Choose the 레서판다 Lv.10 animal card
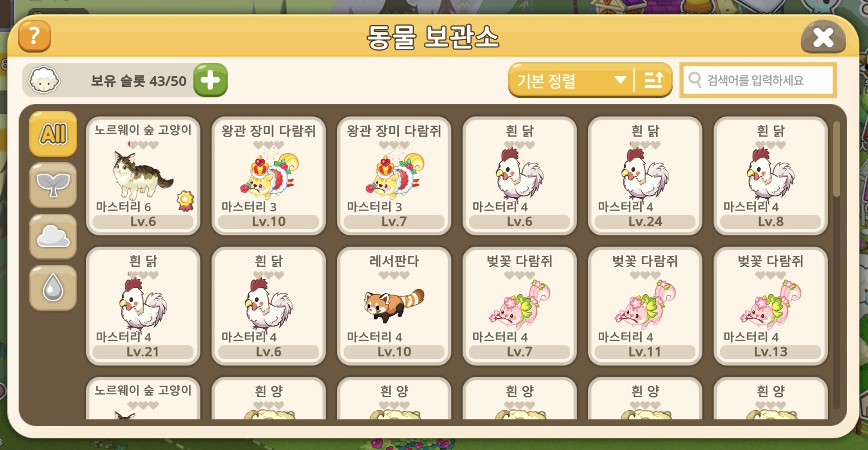868x450 pixels. coord(394,306)
